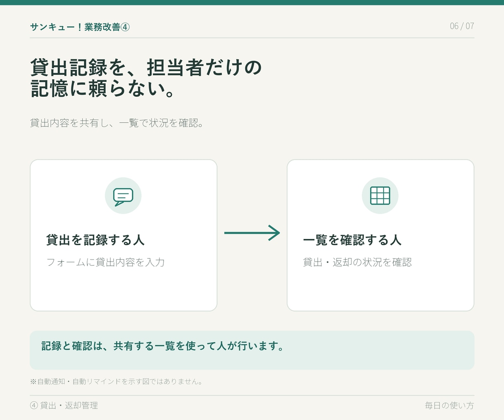Click the title line 貸出記録を、担当者だけの
This screenshot has width=504, height=420.
tap(146, 67)
